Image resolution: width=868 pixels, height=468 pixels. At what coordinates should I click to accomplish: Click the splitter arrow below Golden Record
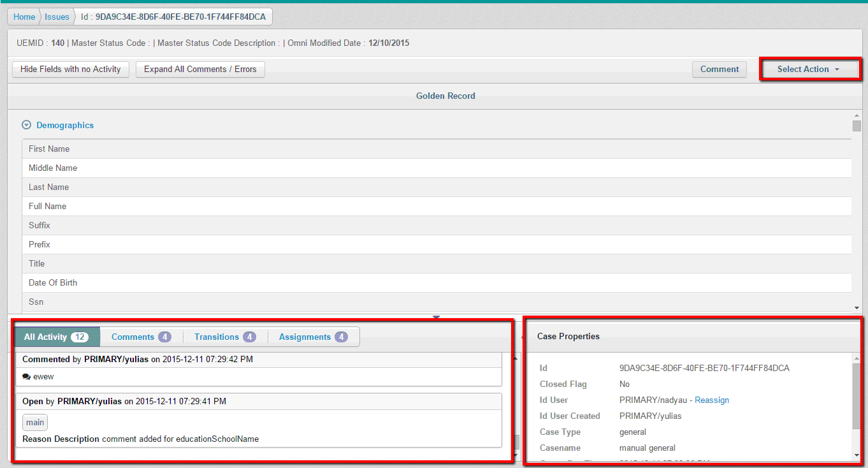pyautogui.click(x=436, y=317)
